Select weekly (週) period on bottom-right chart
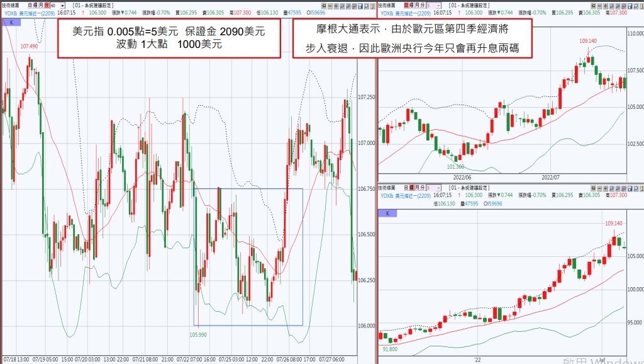 pyautogui.click(x=412, y=188)
